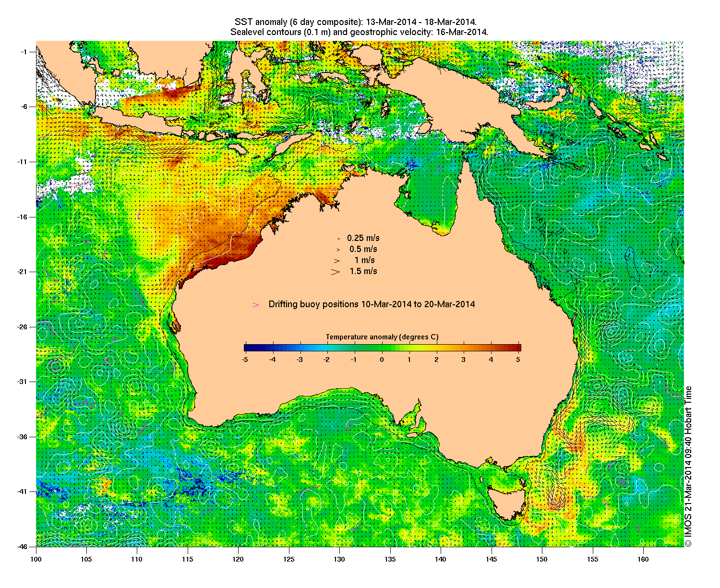Click the longitude axis label '120'

click(238, 559)
